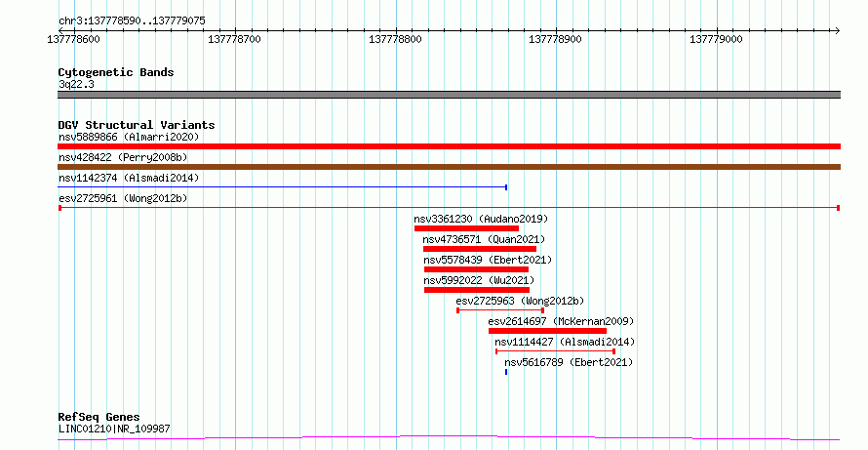Click ruler position 137778700
The width and height of the screenshot is (868, 450).
[234, 39]
